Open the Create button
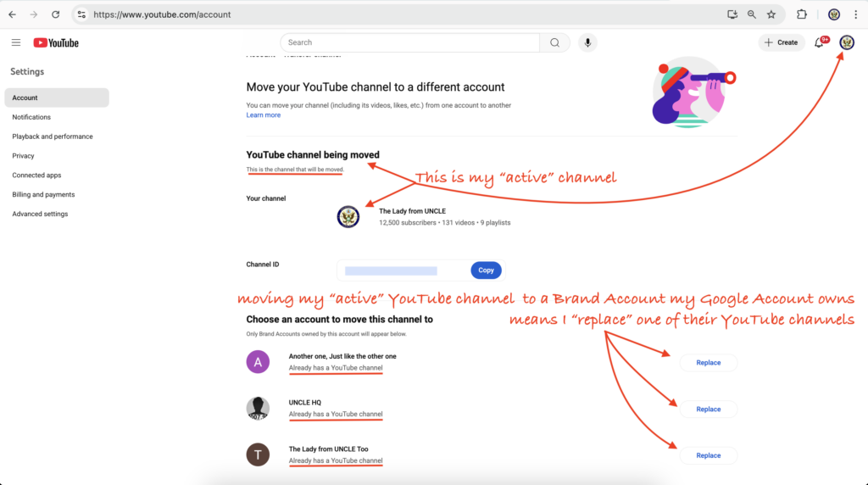The width and height of the screenshot is (868, 485). [x=781, y=42]
